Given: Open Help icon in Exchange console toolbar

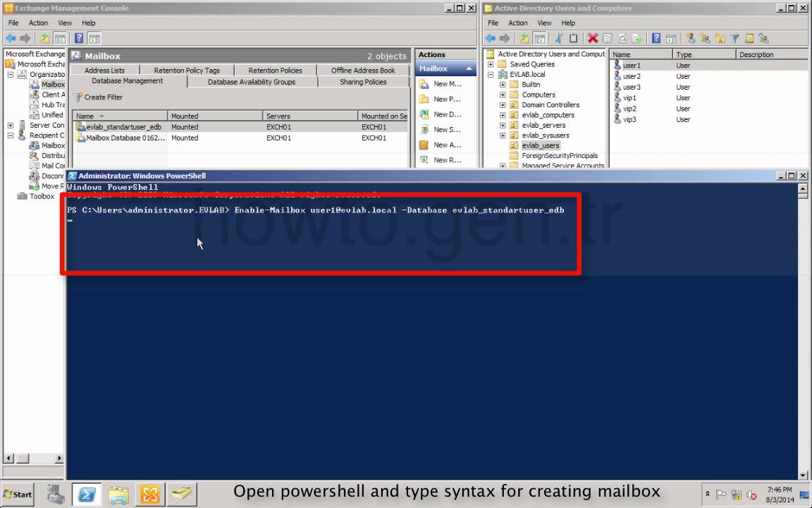Looking at the screenshot, I should 79,38.
